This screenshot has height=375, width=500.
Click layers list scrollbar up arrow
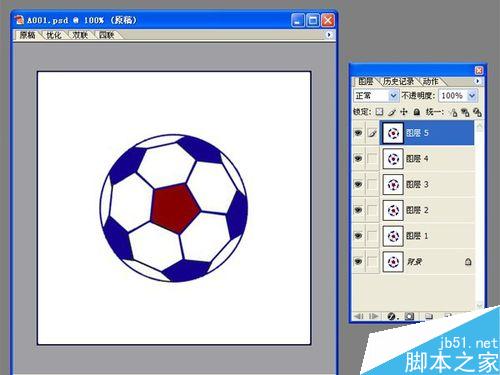coord(479,127)
